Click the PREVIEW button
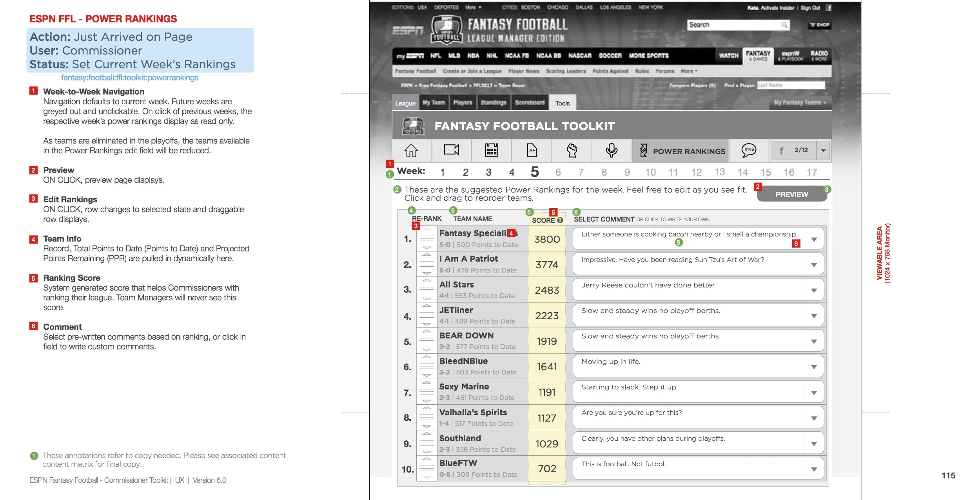This screenshot has height=500, width=980. click(791, 194)
